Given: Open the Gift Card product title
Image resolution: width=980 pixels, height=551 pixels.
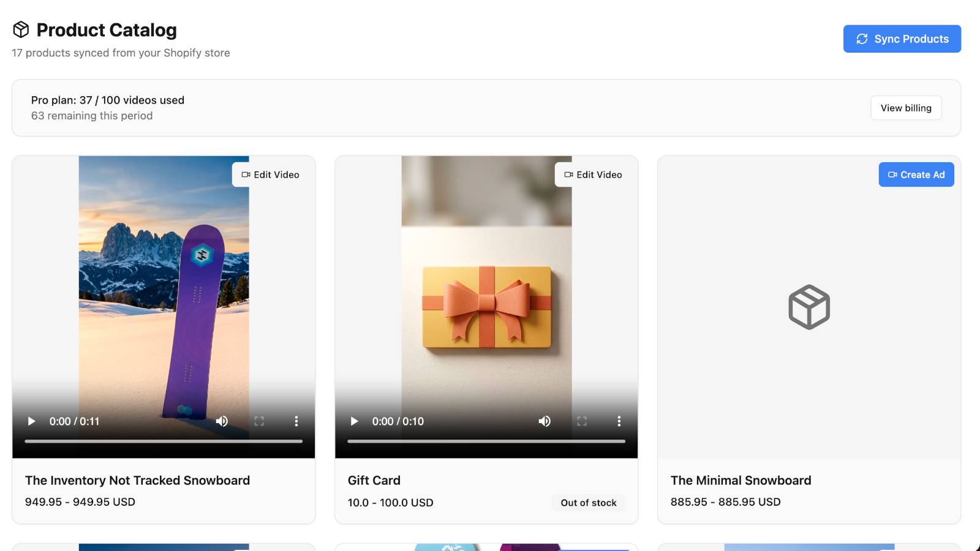Looking at the screenshot, I should coord(374,481).
